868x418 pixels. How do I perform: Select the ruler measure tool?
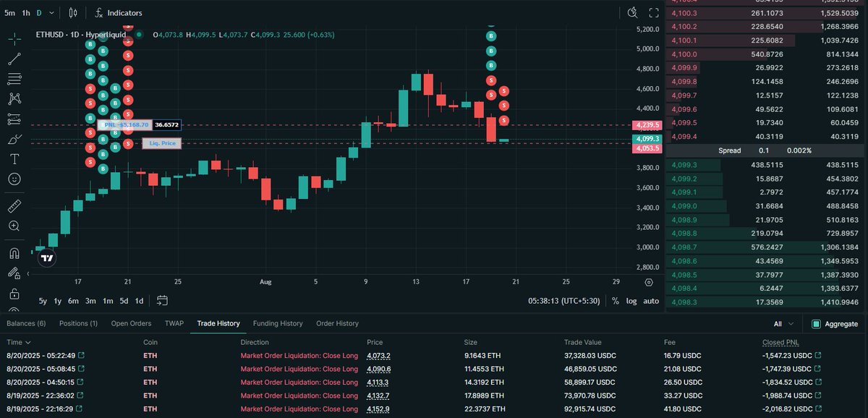(14, 206)
